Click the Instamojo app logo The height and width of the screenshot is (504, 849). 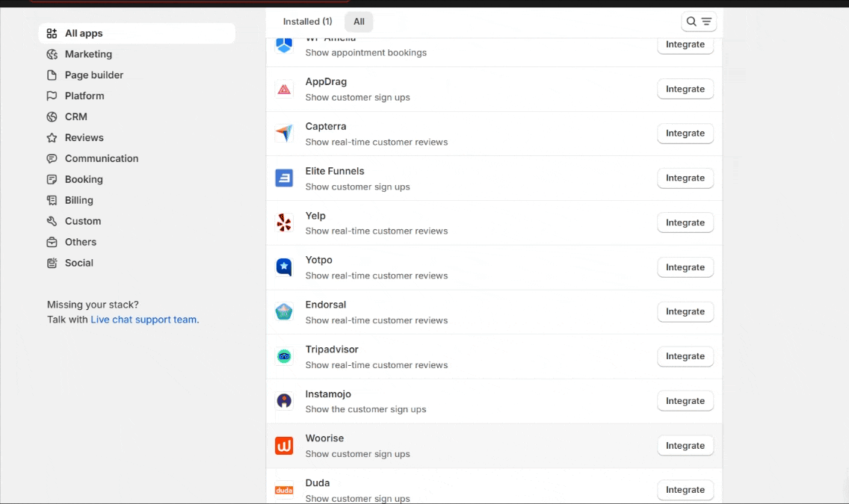pos(284,401)
